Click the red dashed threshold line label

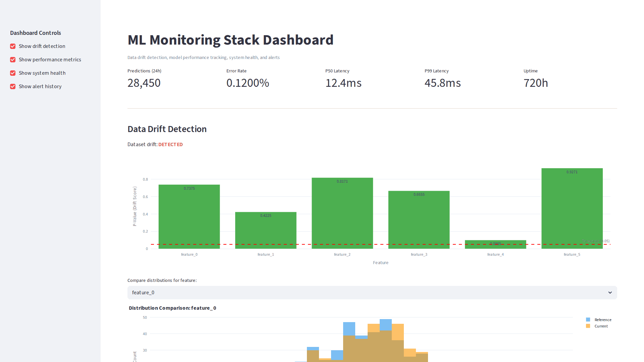click(x=595, y=241)
